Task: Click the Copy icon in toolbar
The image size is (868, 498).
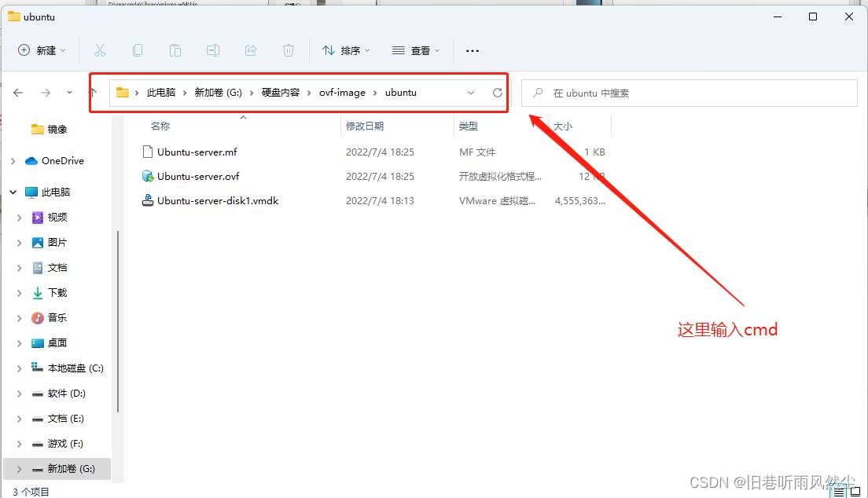Action: point(138,50)
